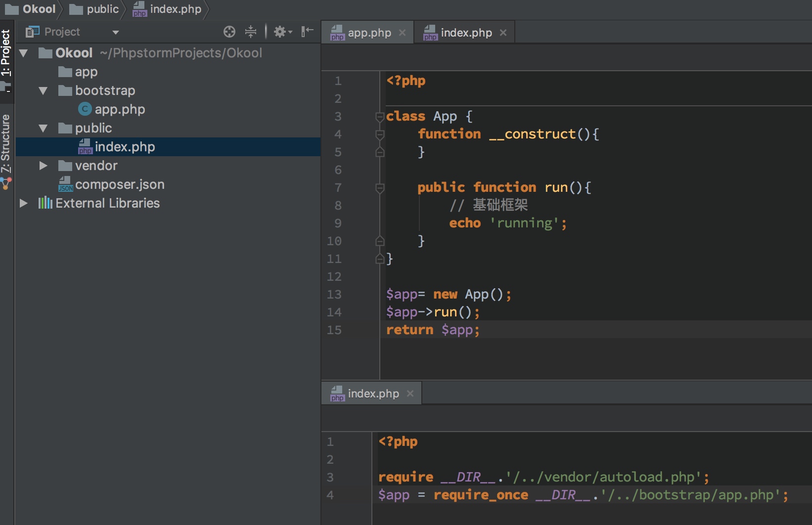Screen dimensions: 812x525
Task: Click the return $app; line in app.php
Action: click(433, 330)
